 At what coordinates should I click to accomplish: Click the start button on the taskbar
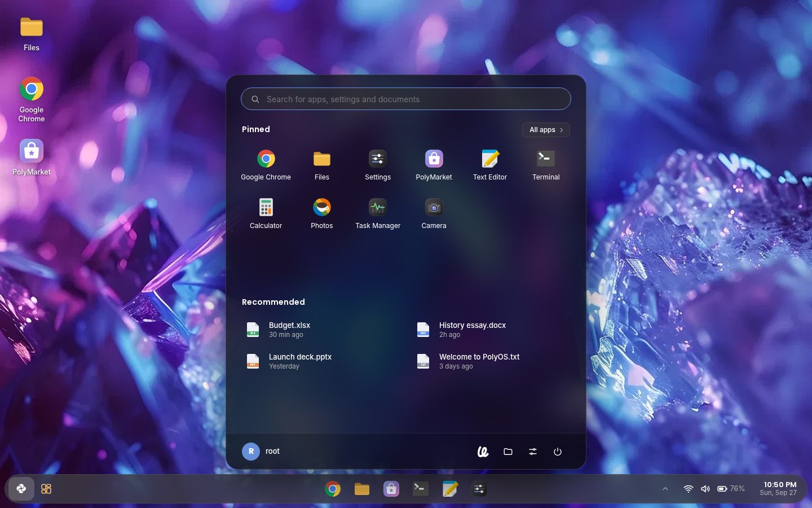click(21, 489)
